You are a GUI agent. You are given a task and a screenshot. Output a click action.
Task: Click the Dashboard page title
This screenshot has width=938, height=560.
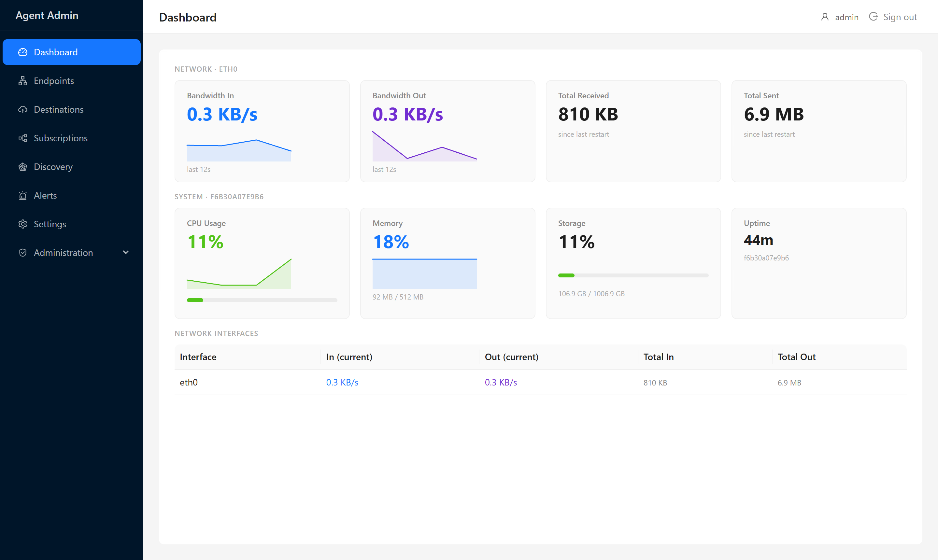(188, 17)
